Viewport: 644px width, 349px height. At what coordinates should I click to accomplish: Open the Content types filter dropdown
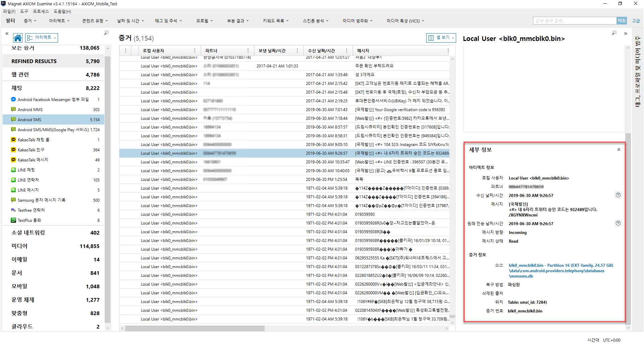click(x=95, y=21)
